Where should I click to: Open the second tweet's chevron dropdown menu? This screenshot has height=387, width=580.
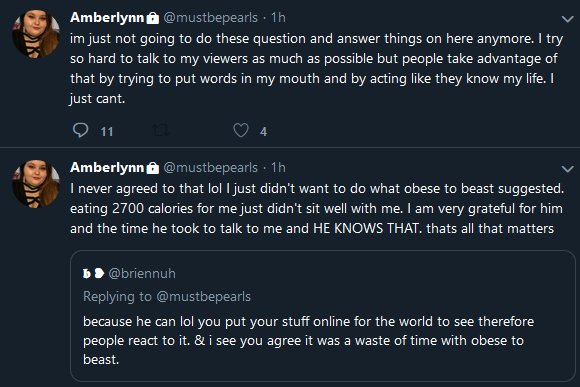click(x=567, y=169)
